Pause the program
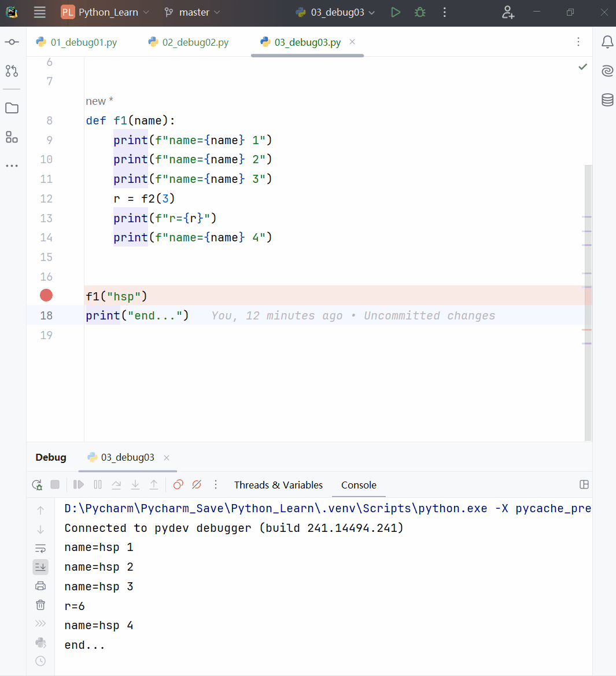This screenshot has height=676, width=616. point(98,484)
